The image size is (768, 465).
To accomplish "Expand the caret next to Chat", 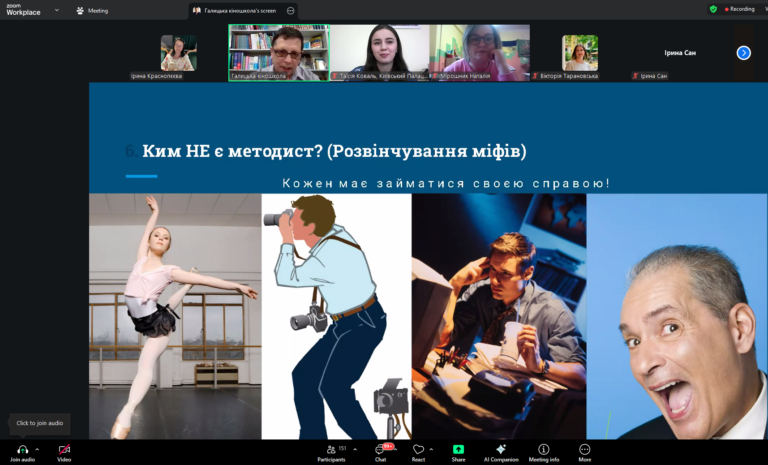I will pos(395,449).
